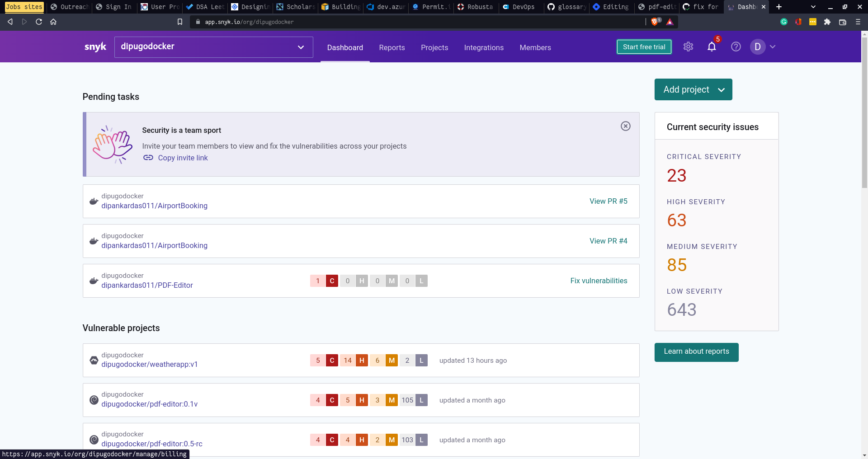Click the Pending tasks heading
The height and width of the screenshot is (459, 868).
(x=111, y=97)
